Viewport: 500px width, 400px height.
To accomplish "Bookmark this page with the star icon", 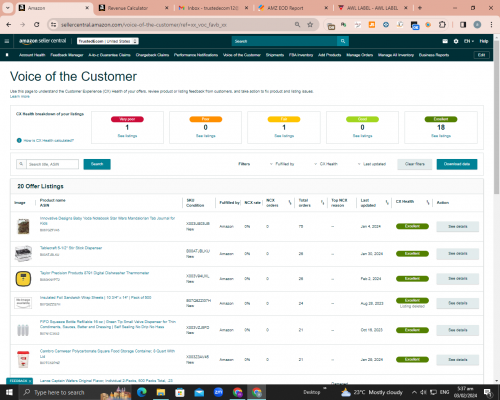I will [310, 24].
